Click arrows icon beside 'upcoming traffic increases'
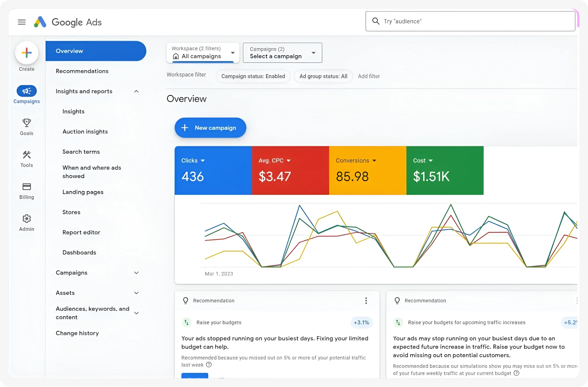The height and width of the screenshot is (387, 588). click(398, 322)
